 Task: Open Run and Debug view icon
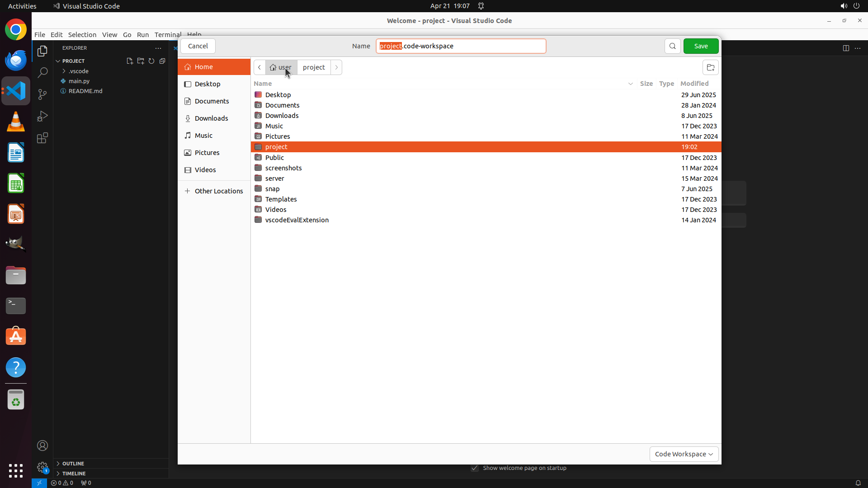pos(42,116)
